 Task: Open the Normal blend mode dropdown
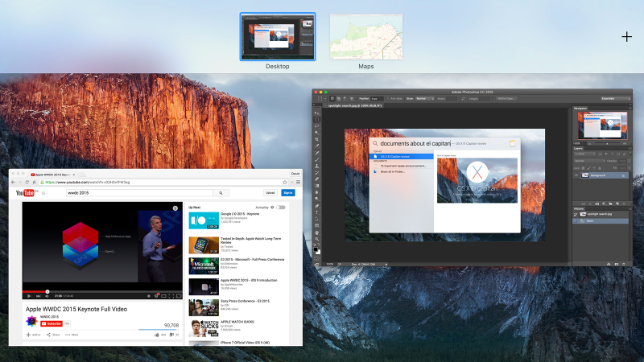click(589, 161)
